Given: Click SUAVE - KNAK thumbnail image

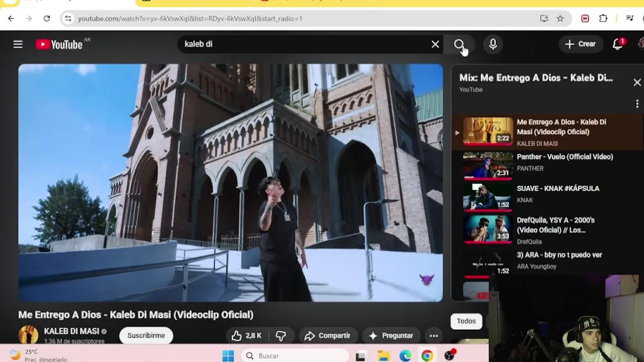Looking at the screenshot, I should coord(488,197).
